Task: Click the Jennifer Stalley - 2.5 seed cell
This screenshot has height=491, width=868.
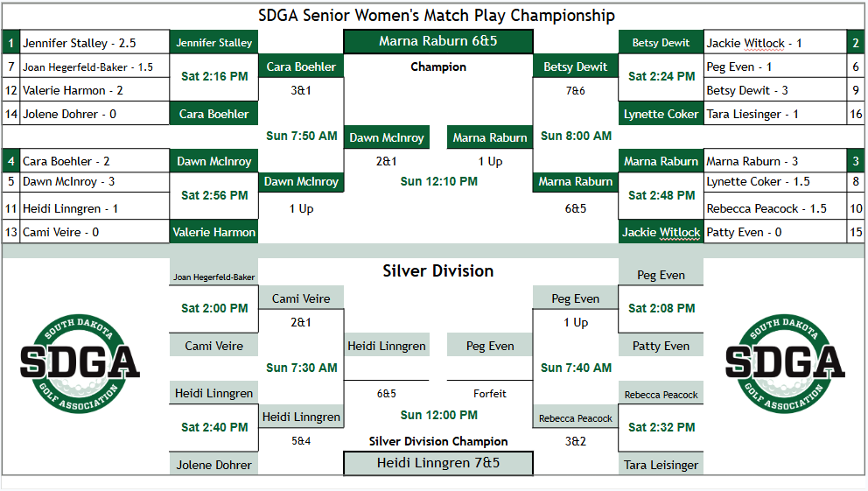Action: [94, 42]
